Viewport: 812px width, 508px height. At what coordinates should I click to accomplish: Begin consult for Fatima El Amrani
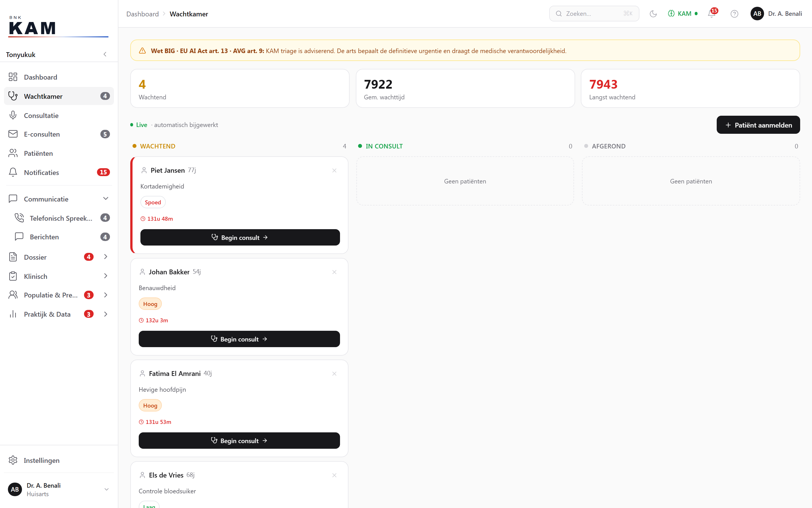pos(239,441)
